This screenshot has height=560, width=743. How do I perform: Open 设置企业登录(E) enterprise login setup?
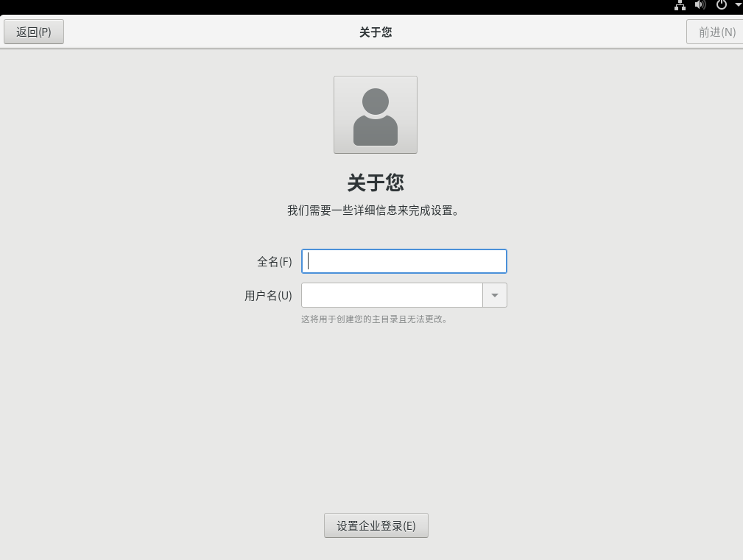[376, 525]
